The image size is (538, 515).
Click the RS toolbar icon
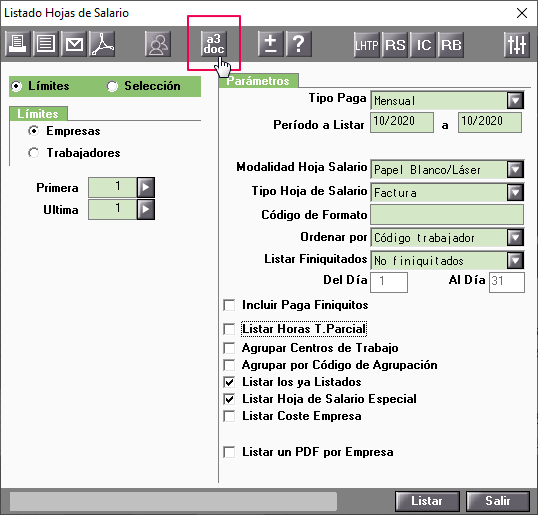pos(395,45)
